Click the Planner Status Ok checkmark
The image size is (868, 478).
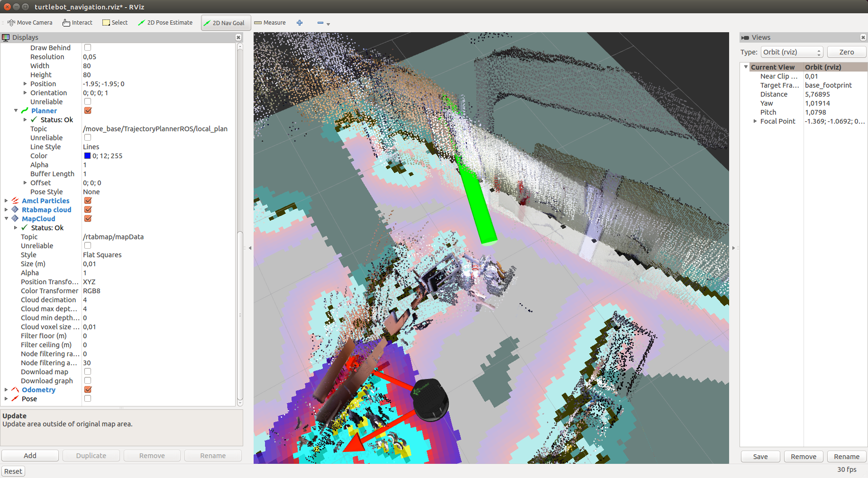(x=34, y=120)
